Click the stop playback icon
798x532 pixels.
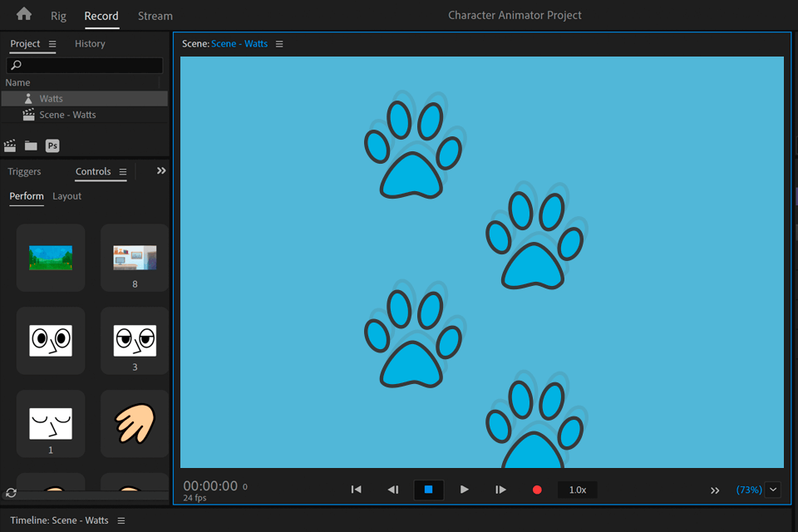pyautogui.click(x=428, y=490)
